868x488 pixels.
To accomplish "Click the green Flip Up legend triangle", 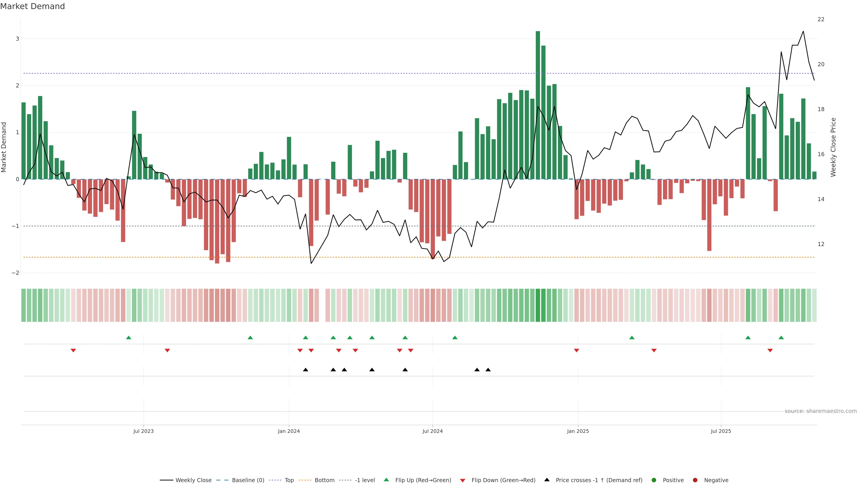I will tap(386, 480).
